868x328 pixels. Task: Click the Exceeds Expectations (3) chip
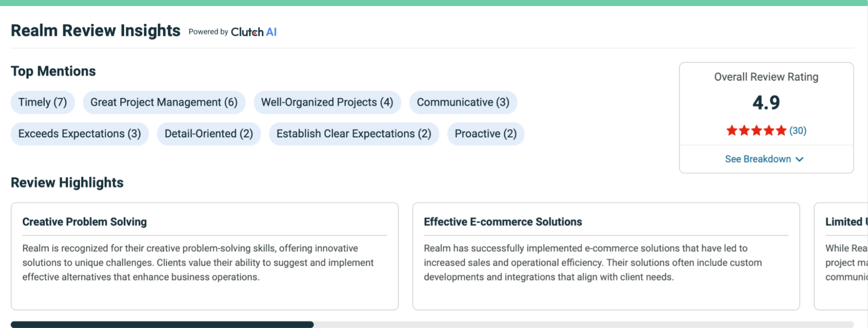pos(80,134)
